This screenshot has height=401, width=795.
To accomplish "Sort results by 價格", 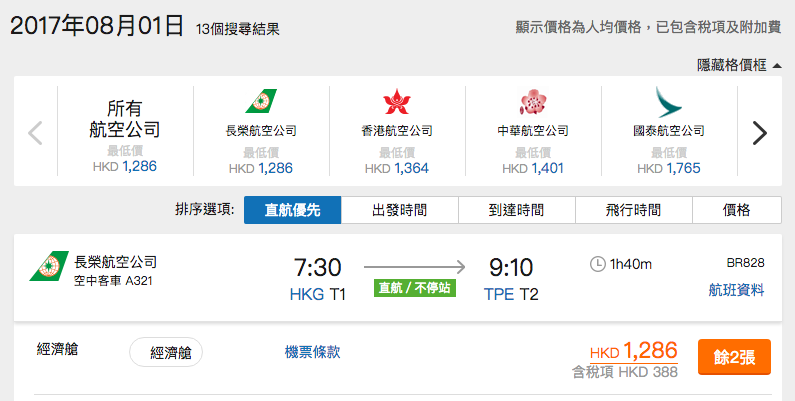I will coord(737,210).
